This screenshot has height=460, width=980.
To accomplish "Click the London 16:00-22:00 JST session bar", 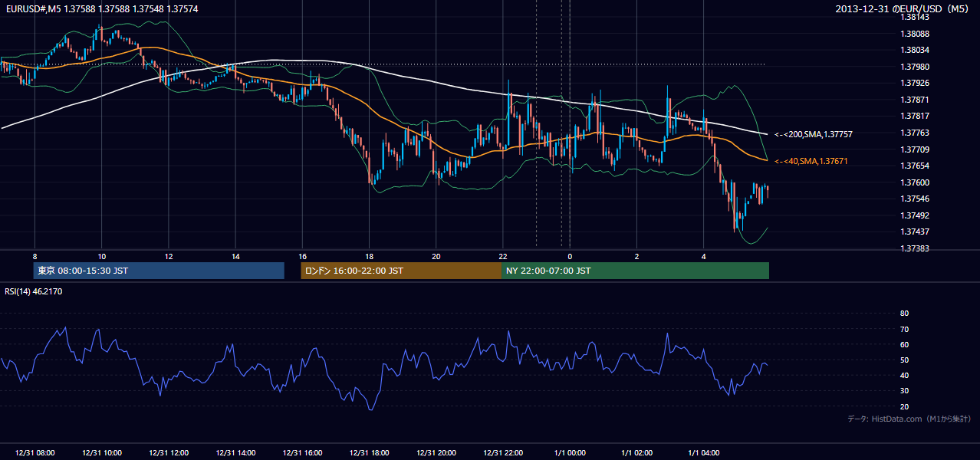I will click(401, 271).
